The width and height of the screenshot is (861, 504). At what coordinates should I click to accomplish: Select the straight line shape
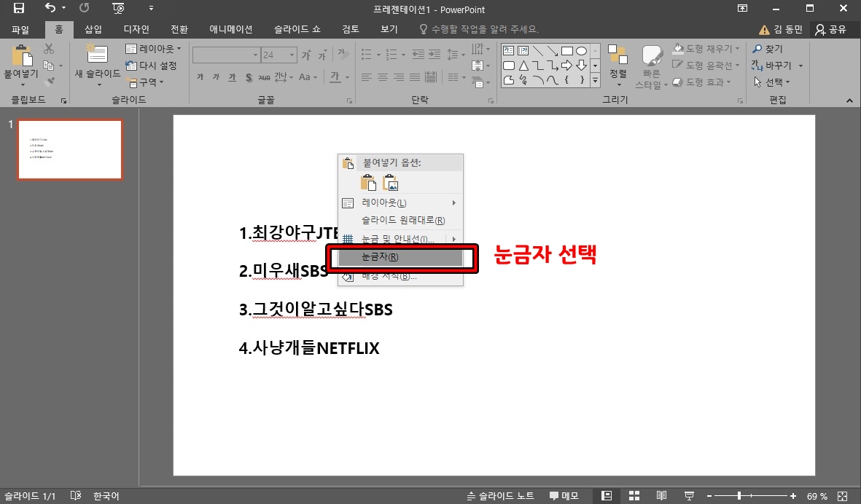click(537, 51)
